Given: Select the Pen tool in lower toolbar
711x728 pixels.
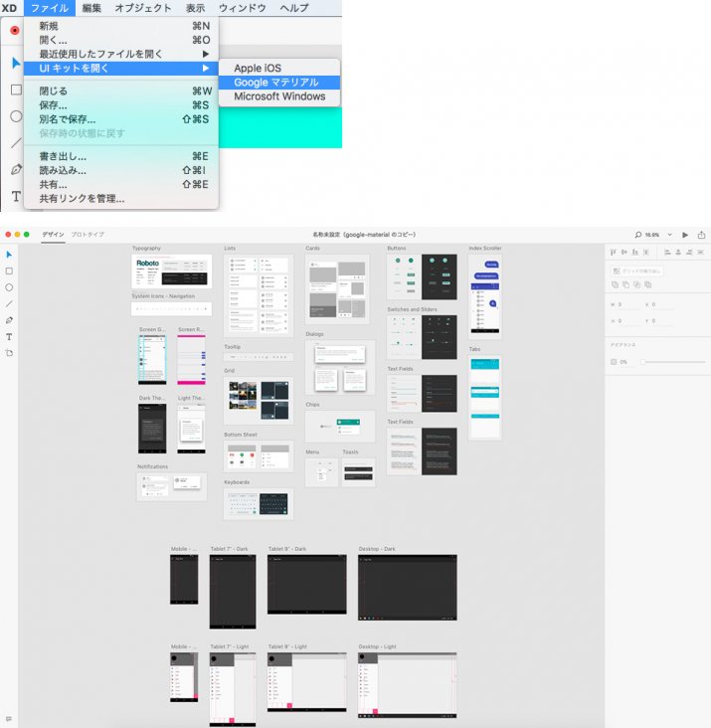Looking at the screenshot, I should 9,320.
